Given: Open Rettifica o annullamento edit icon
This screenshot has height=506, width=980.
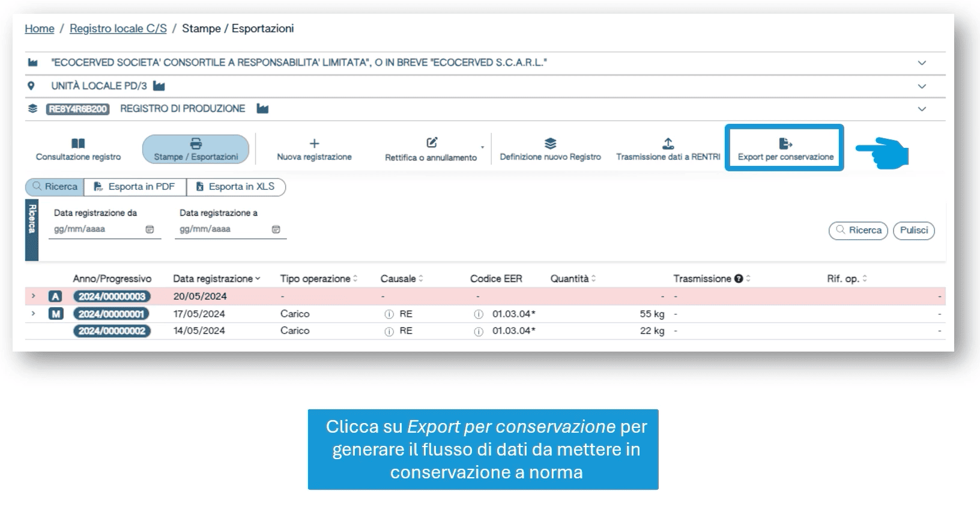Looking at the screenshot, I should click(x=431, y=143).
